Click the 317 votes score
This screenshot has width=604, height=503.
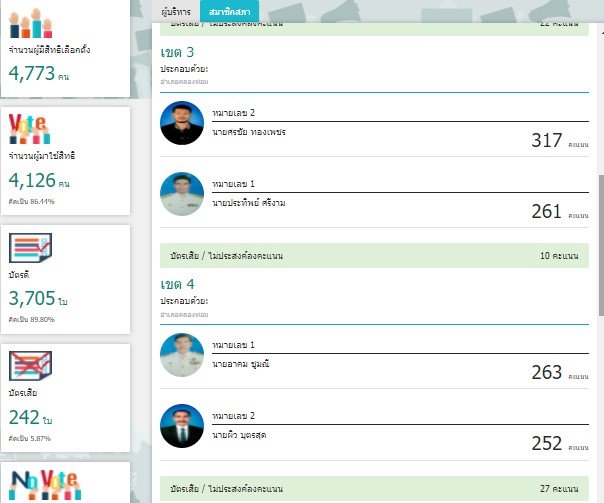[546, 140]
